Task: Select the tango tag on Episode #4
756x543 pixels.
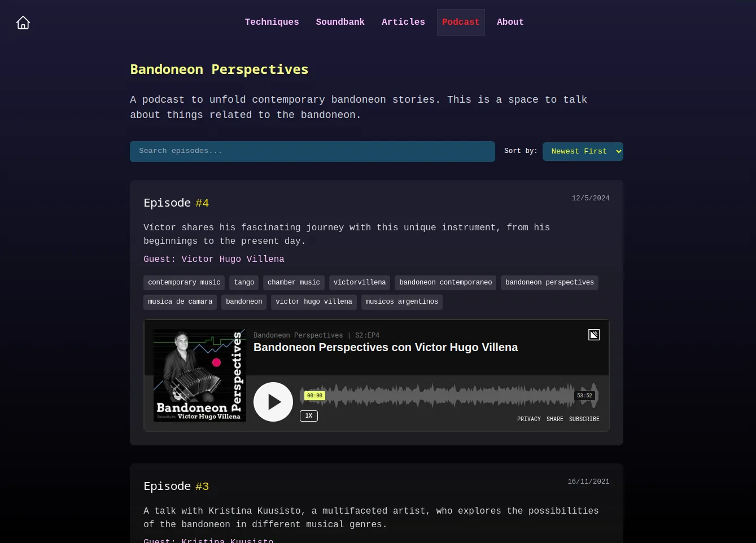Action: [x=244, y=282]
